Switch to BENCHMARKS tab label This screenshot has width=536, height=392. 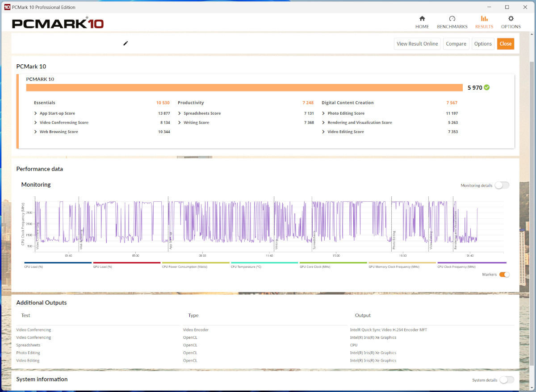pos(452,27)
